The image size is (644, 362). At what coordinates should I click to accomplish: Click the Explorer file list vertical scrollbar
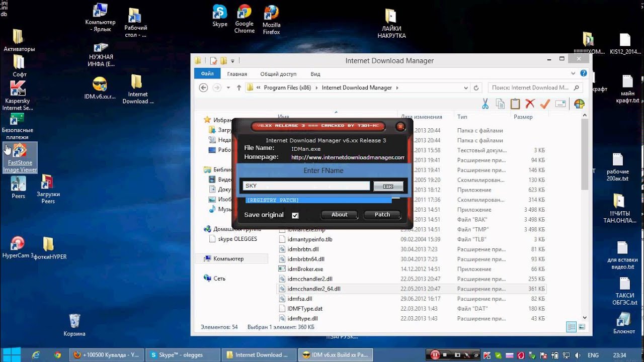585,217
